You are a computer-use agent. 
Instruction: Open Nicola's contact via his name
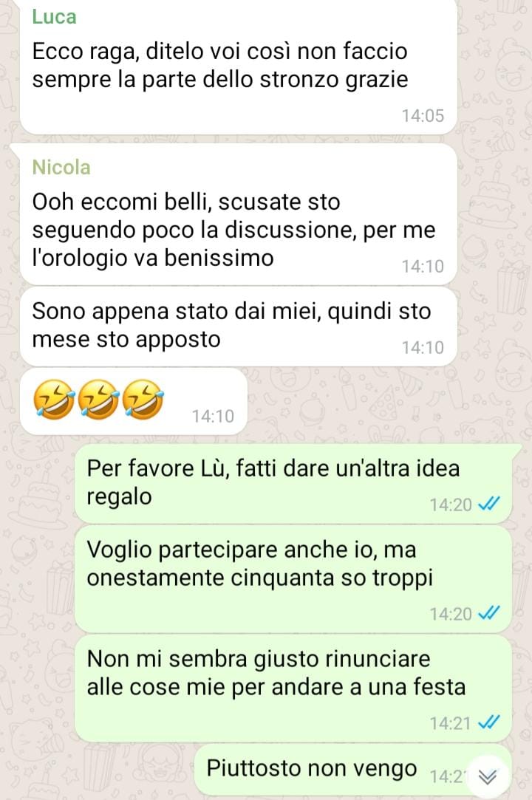pos(61,167)
